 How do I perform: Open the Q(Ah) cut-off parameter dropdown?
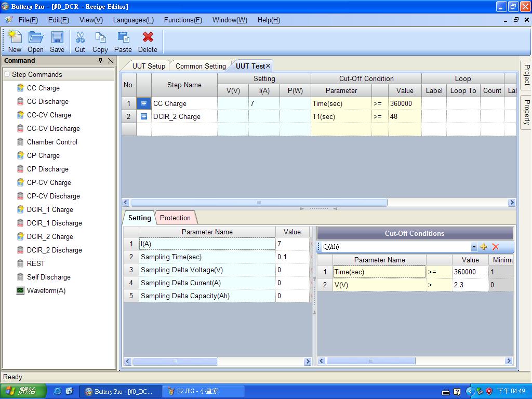[x=474, y=247]
